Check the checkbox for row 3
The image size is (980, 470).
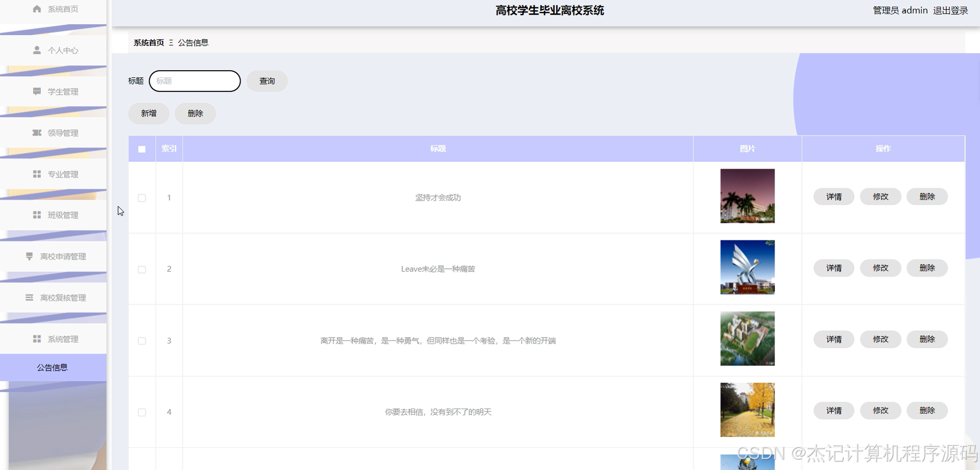pyautogui.click(x=142, y=341)
